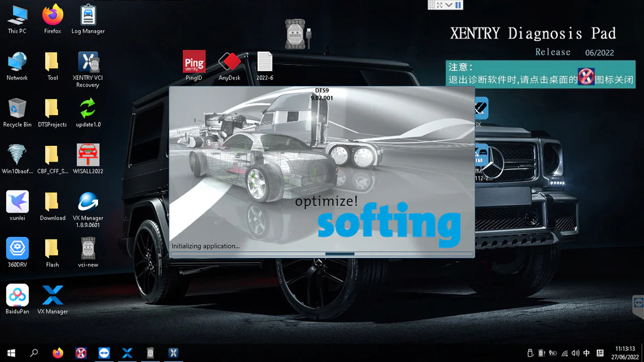Open TeamViewer from the taskbar

(104, 353)
